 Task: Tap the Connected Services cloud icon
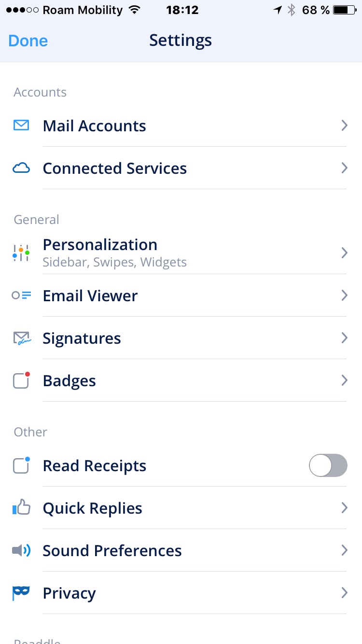pos(21,168)
